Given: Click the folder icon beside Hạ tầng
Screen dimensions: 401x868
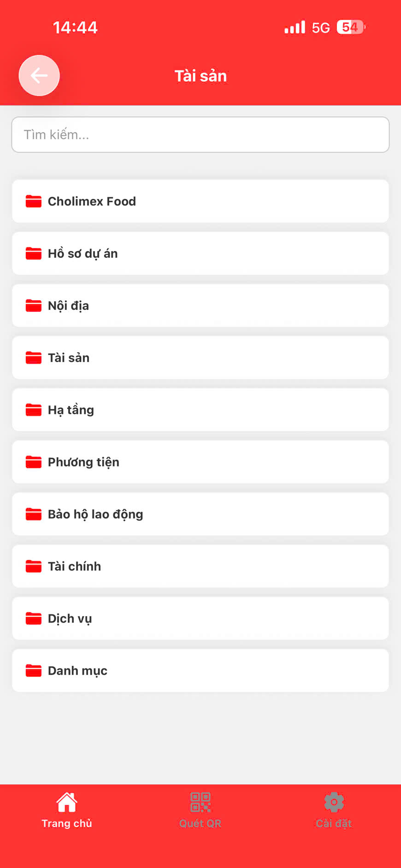Looking at the screenshot, I should click(x=34, y=409).
